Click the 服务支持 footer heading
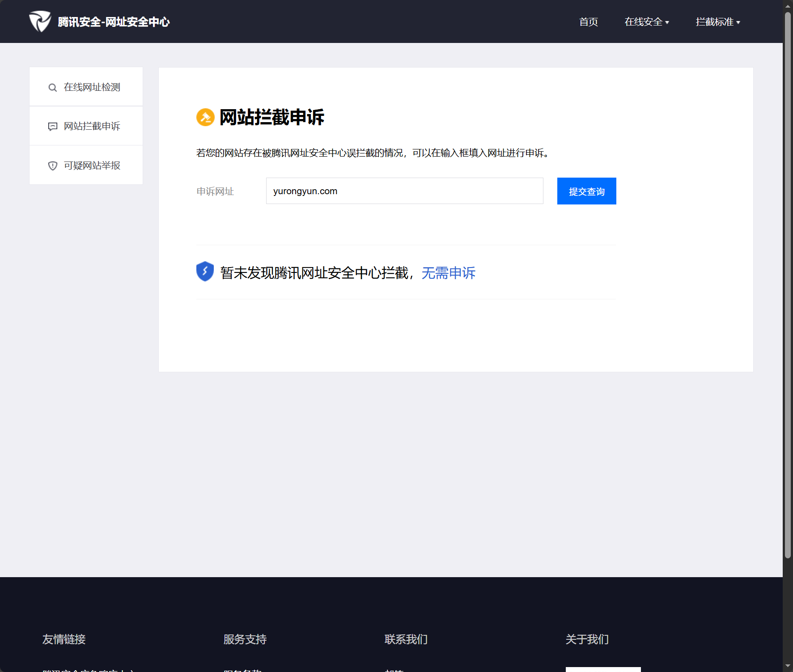 tap(245, 639)
